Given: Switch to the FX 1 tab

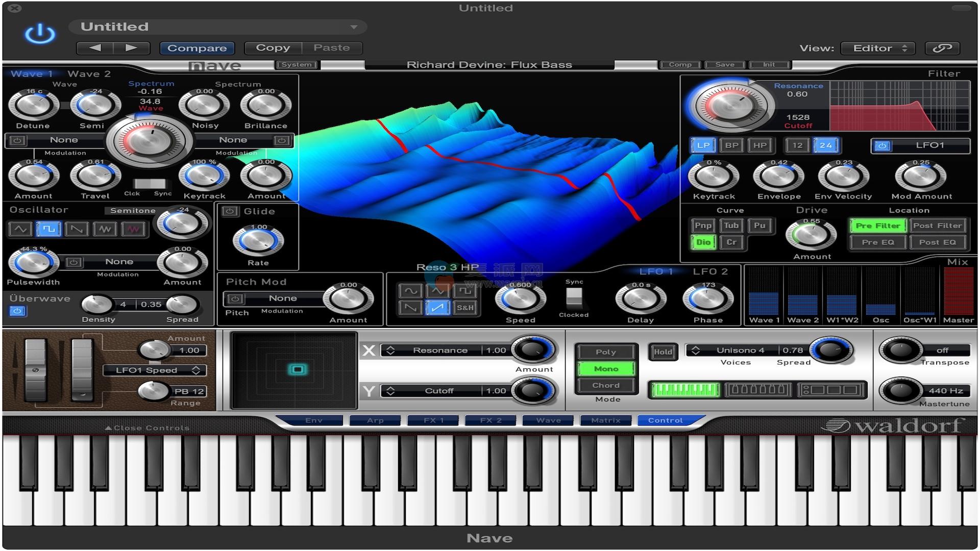Looking at the screenshot, I should pyautogui.click(x=434, y=420).
